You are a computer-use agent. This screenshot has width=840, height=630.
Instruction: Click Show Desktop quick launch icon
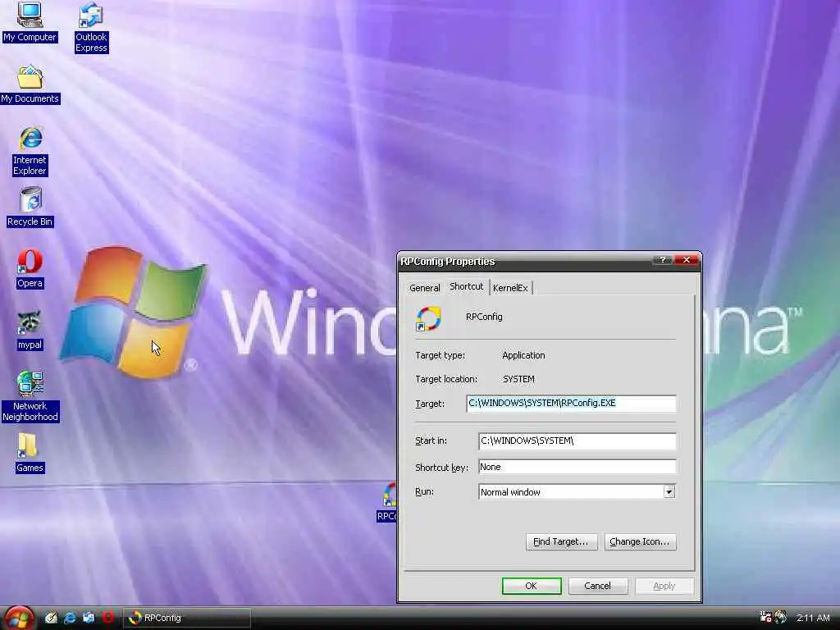51,618
